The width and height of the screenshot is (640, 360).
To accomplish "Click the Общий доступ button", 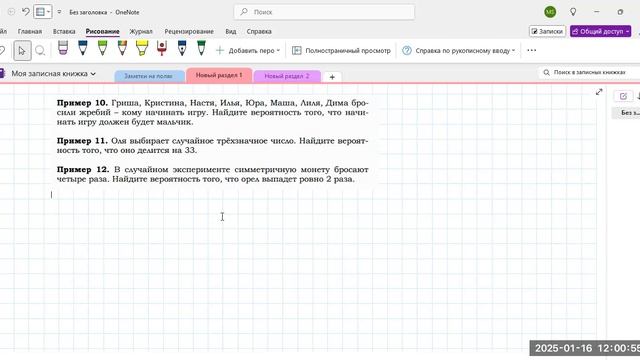I will (x=600, y=31).
